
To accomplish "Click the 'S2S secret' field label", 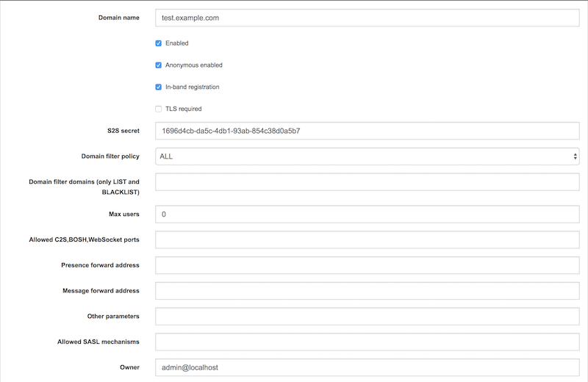I will click(123, 131).
